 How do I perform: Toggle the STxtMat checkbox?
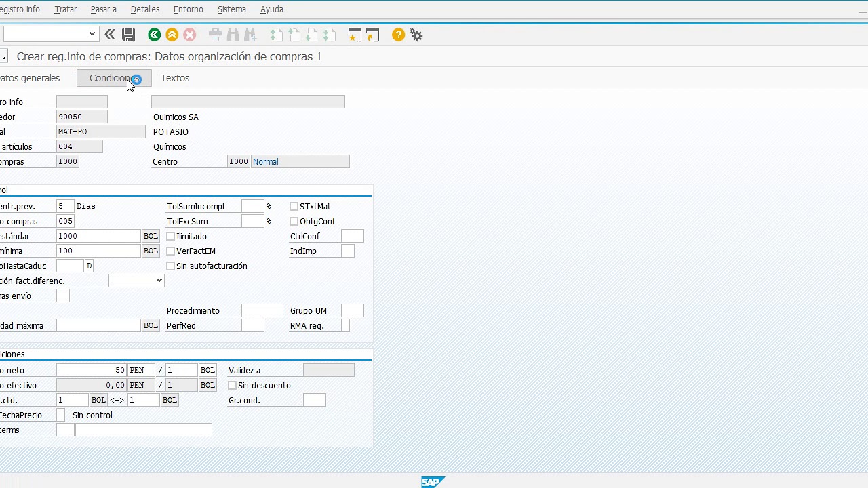coord(294,207)
